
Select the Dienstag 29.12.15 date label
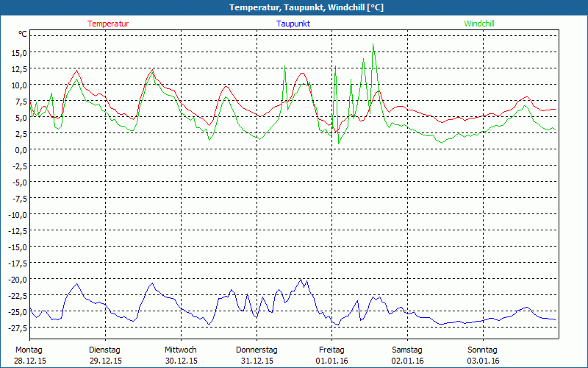click(x=104, y=355)
